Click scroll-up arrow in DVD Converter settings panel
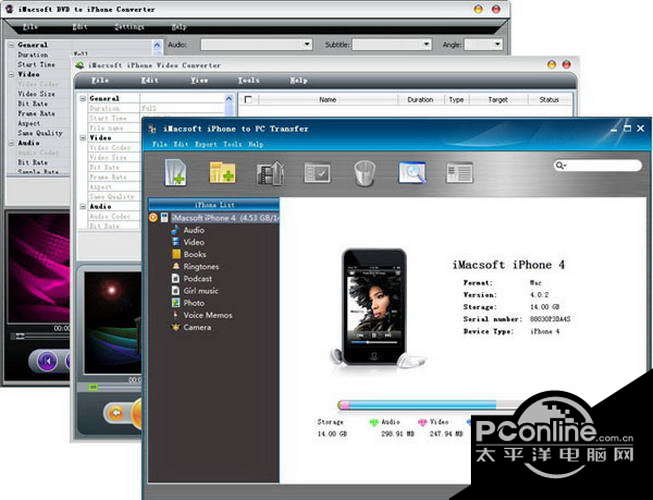This screenshot has width=653, height=500. pyautogui.click(x=157, y=45)
